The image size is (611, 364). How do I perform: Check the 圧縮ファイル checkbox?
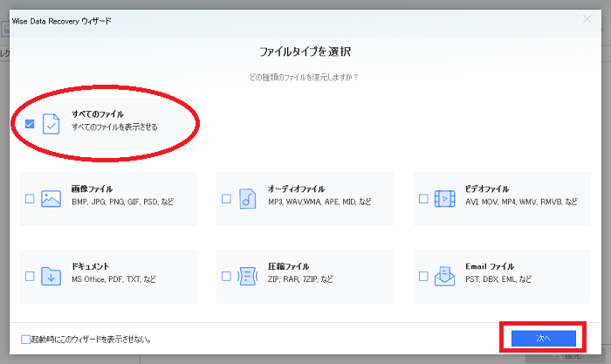point(226,277)
